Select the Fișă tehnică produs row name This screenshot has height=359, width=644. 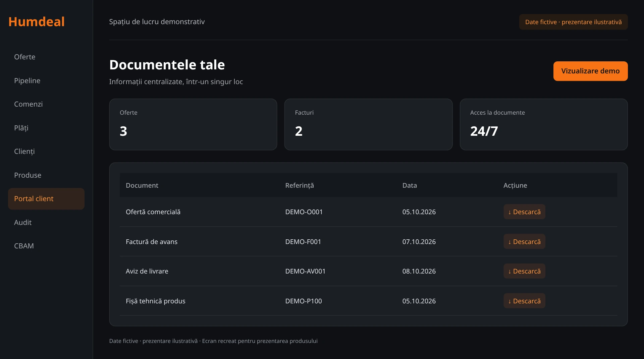coord(155,301)
